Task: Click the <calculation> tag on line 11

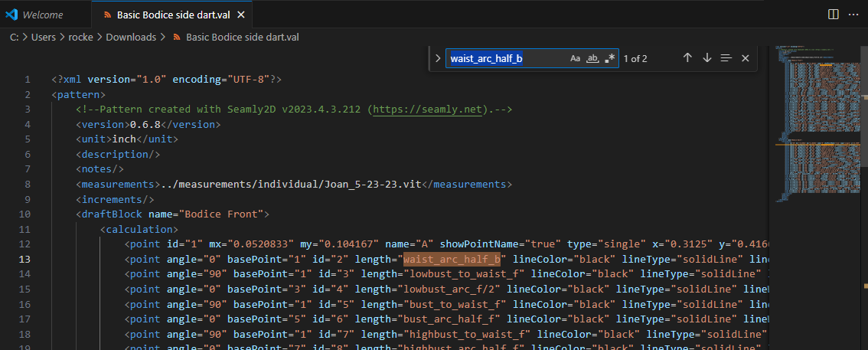Action: (x=139, y=229)
